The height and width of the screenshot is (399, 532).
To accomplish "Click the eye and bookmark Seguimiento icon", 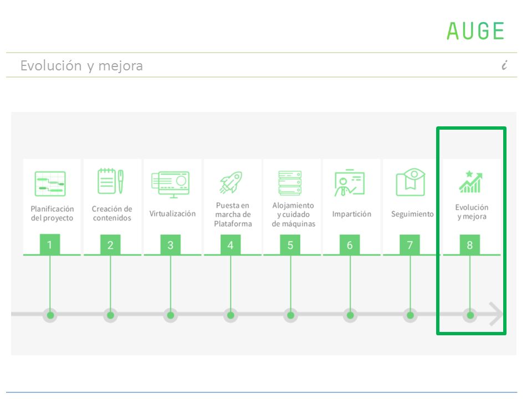I will coord(411,182).
